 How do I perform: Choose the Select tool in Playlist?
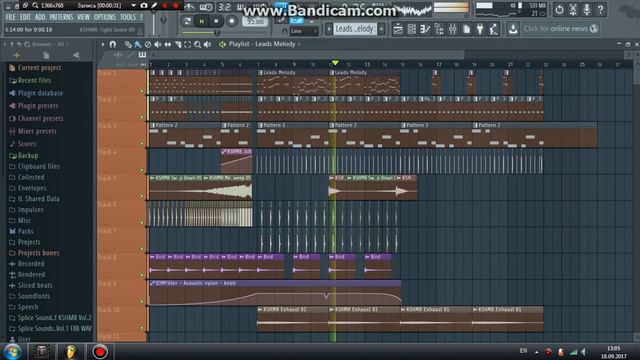click(x=187, y=44)
